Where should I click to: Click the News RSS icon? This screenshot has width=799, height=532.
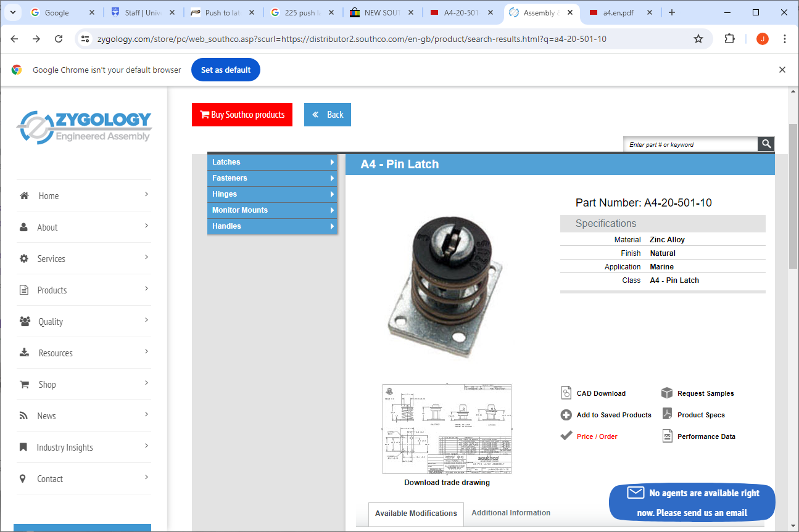23,416
